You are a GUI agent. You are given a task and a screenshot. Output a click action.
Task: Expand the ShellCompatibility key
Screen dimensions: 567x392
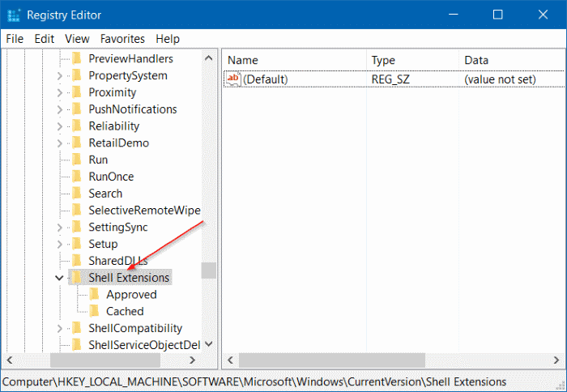60,328
